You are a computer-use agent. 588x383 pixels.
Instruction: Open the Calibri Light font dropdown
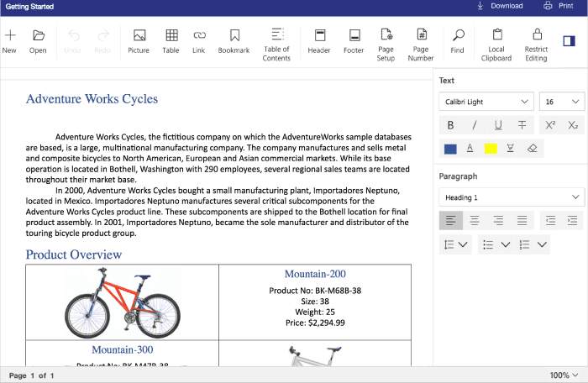pyautogui.click(x=486, y=102)
